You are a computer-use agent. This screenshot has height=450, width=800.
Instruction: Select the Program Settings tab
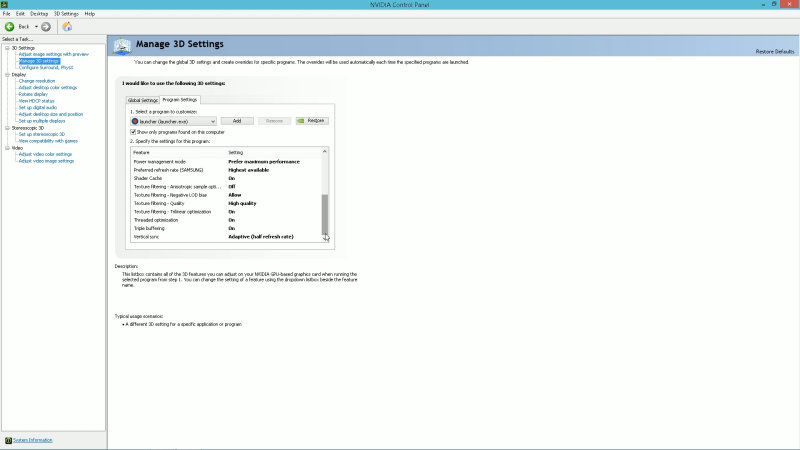click(180, 100)
